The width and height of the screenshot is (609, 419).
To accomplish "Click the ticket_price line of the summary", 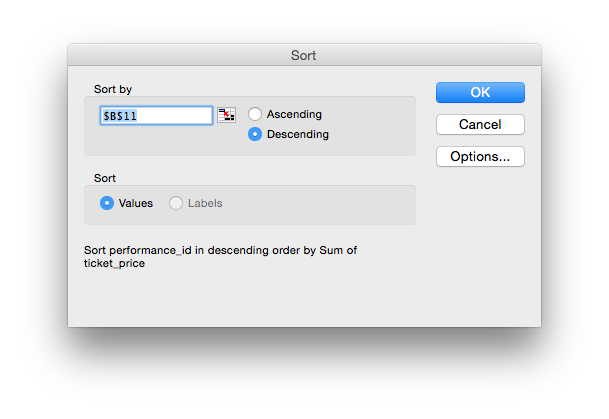I will 114,263.
